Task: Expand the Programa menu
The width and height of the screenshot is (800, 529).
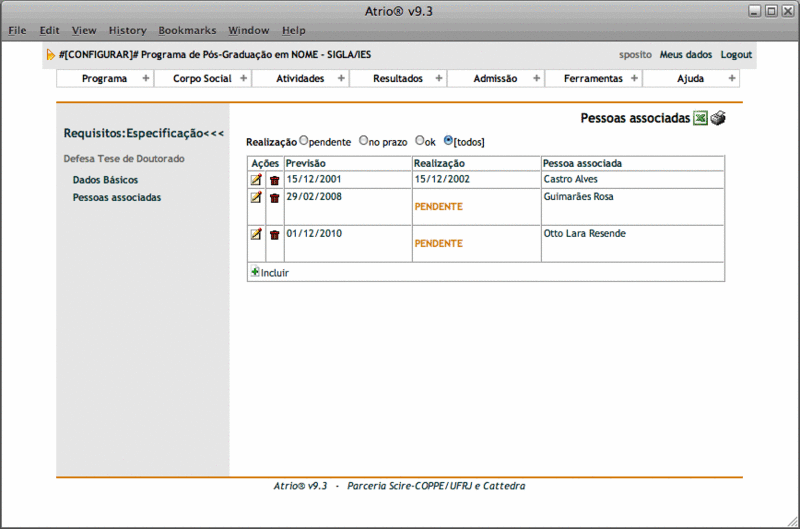Action: [105, 78]
